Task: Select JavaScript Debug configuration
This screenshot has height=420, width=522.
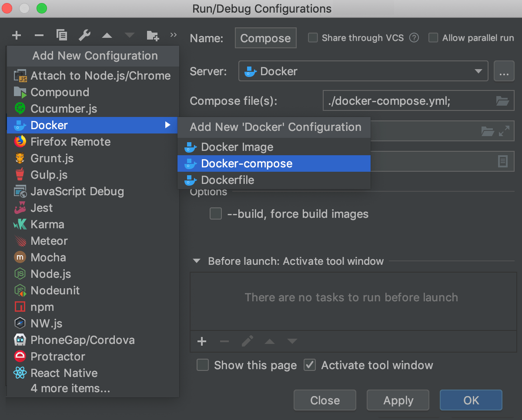Action: click(93, 191)
